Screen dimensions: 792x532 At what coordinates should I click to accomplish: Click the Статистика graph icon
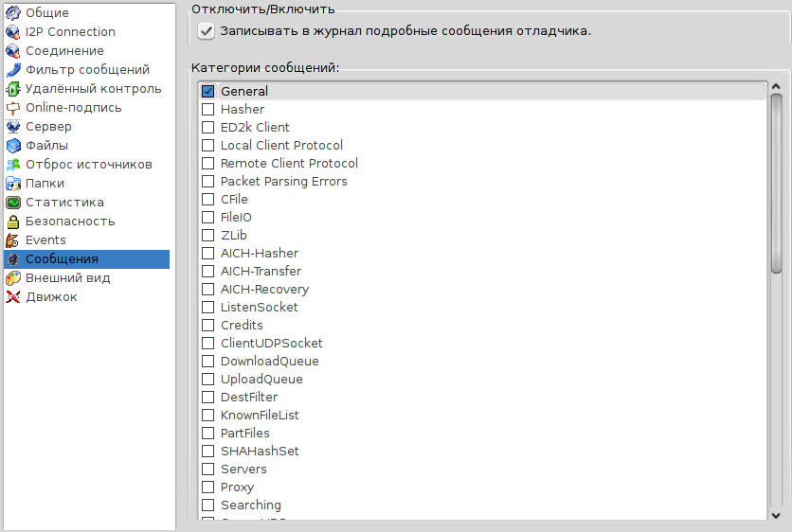13,203
